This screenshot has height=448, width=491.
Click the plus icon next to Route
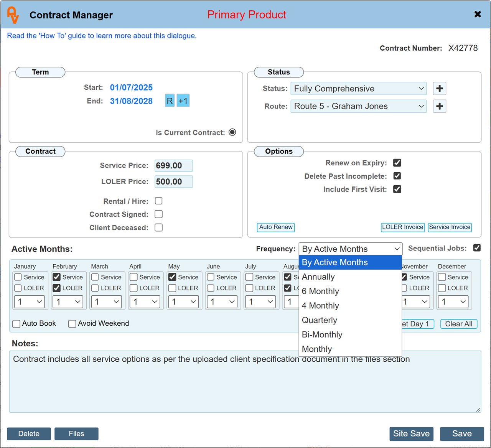(x=440, y=106)
